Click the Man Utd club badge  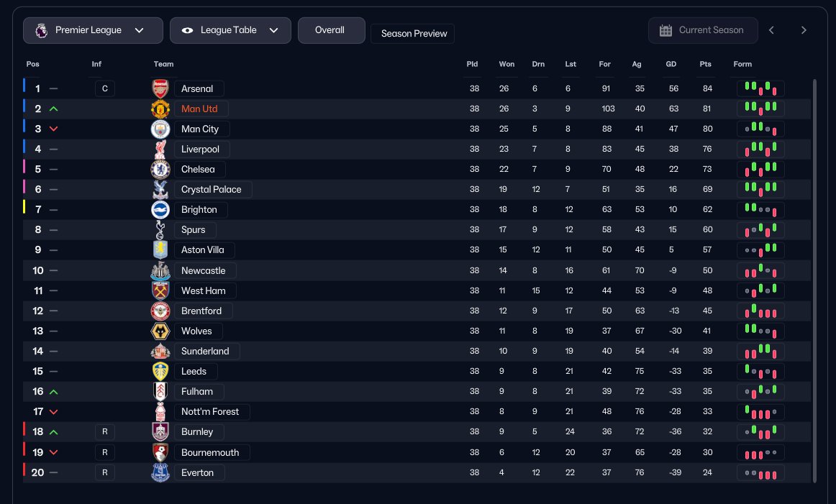tap(160, 109)
